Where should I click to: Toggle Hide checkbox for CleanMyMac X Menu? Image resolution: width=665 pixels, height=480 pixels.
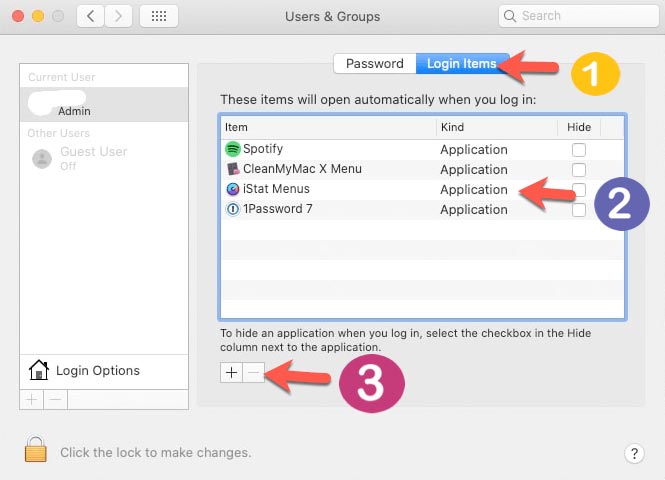tap(579, 170)
